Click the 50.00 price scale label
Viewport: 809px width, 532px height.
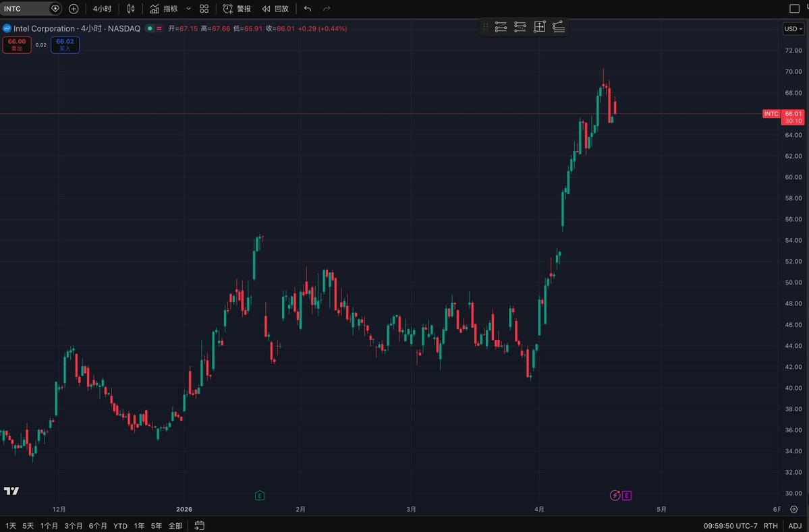tap(793, 283)
